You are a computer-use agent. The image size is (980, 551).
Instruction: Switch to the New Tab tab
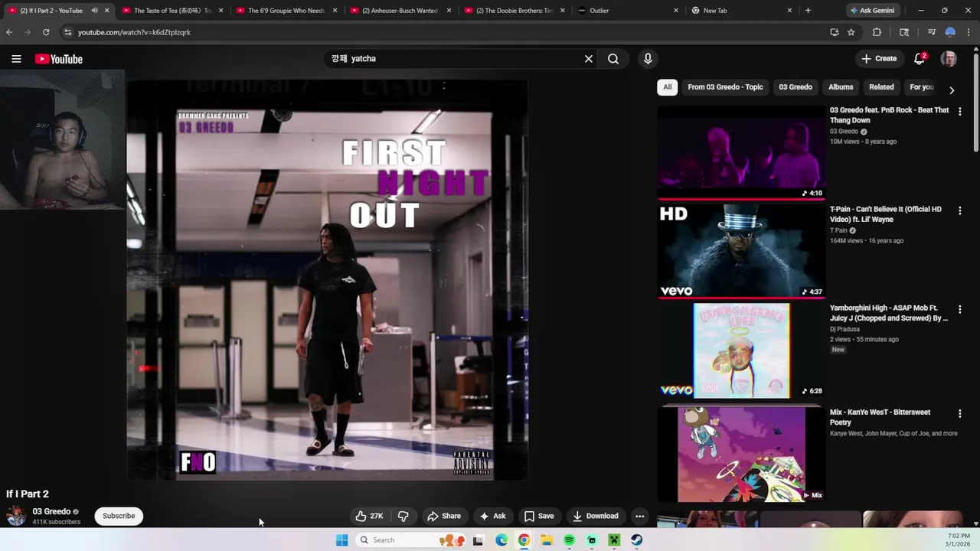(741, 11)
